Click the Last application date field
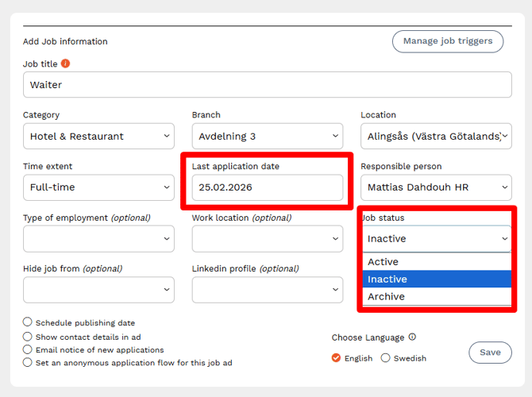532x397 pixels. (268, 187)
